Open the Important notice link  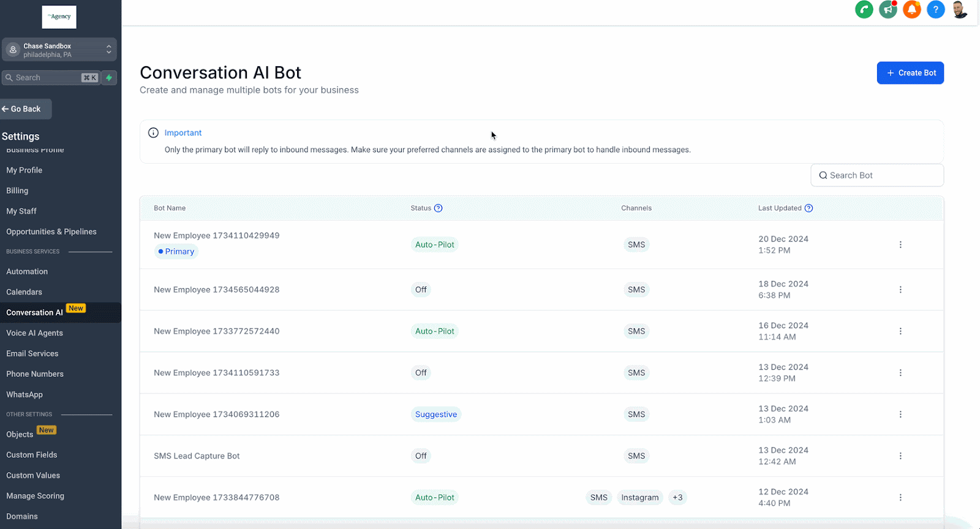tap(183, 133)
